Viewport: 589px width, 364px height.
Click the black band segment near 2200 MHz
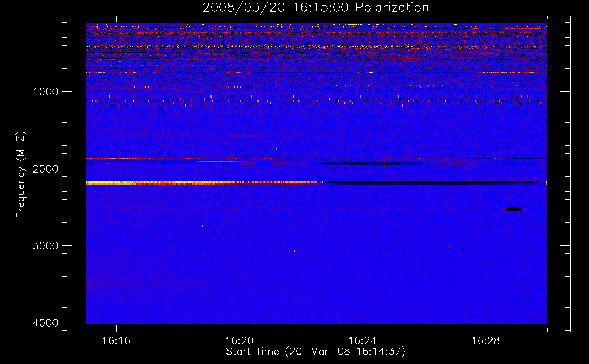pyautogui.click(x=433, y=182)
